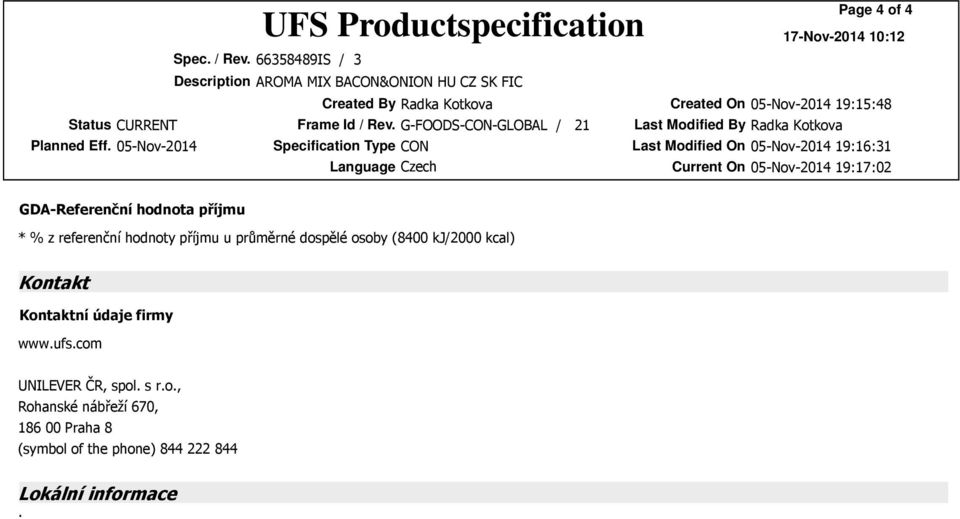
Task: Click the UFS Productspecification title
Action: [453, 26]
